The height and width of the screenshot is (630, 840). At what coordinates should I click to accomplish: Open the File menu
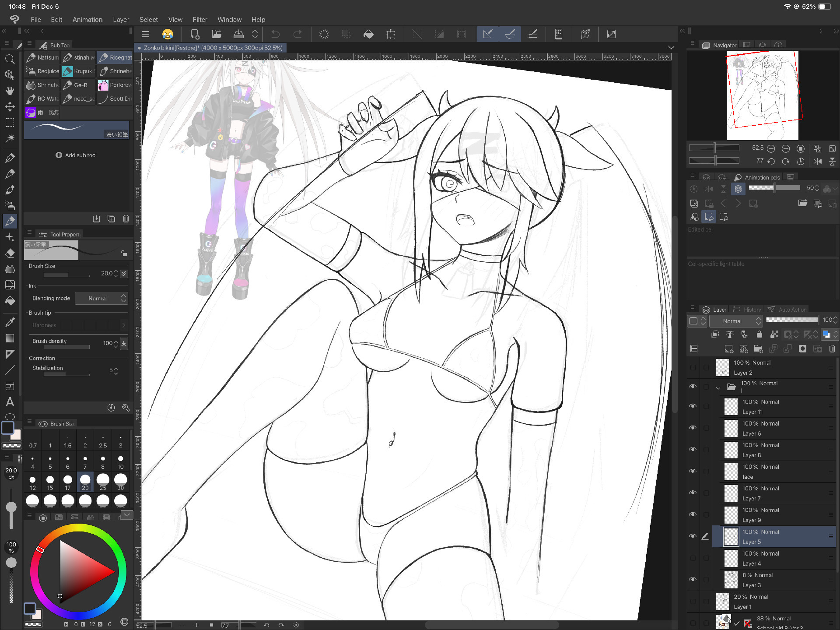[x=36, y=20]
